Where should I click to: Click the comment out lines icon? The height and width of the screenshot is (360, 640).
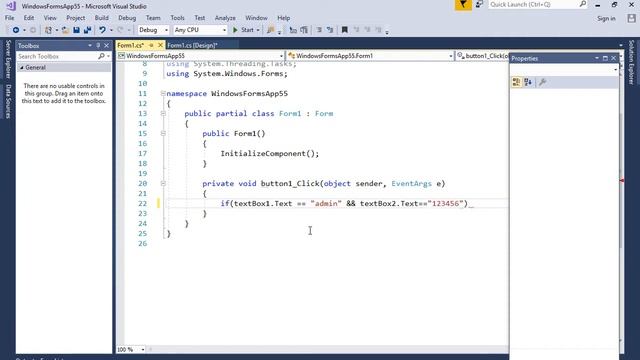330,30
